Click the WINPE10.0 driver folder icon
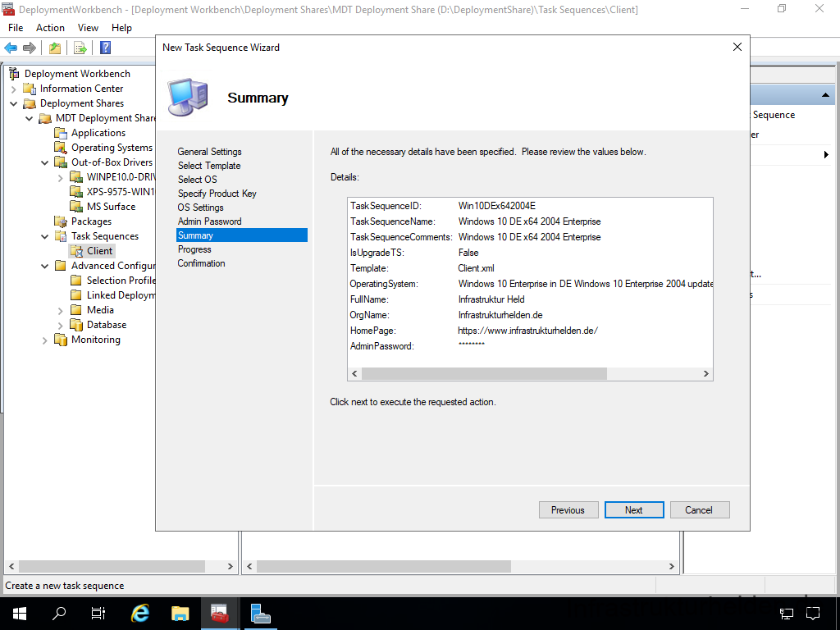Viewport: 840px width, 630px height. coord(76,177)
